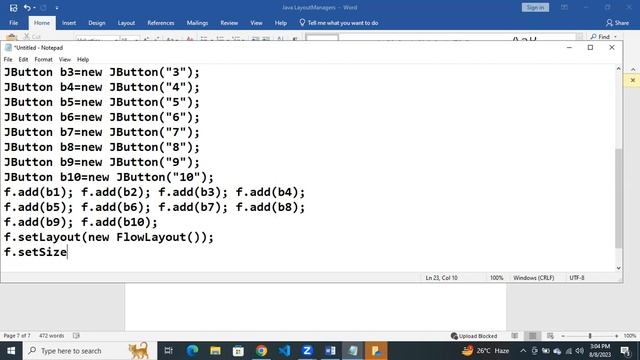Click the Page 7 of 7 indicator
This screenshot has width=640, height=360.
(x=17, y=336)
